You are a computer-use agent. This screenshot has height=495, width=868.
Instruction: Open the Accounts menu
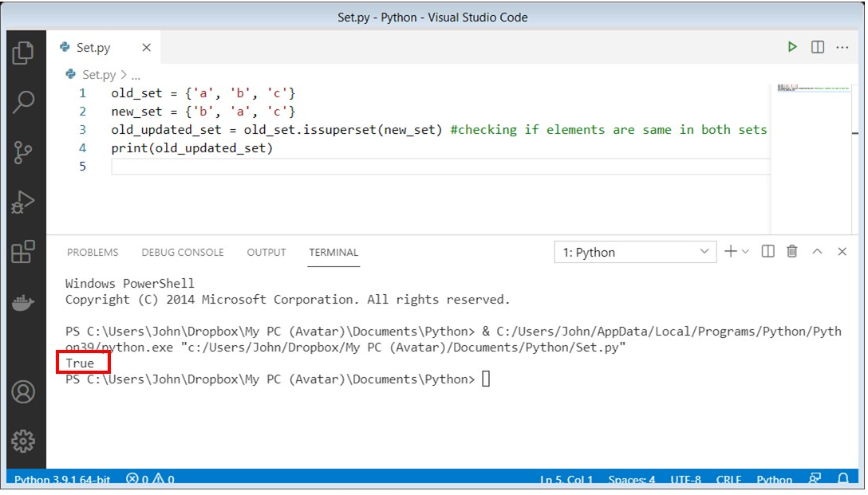(23, 391)
